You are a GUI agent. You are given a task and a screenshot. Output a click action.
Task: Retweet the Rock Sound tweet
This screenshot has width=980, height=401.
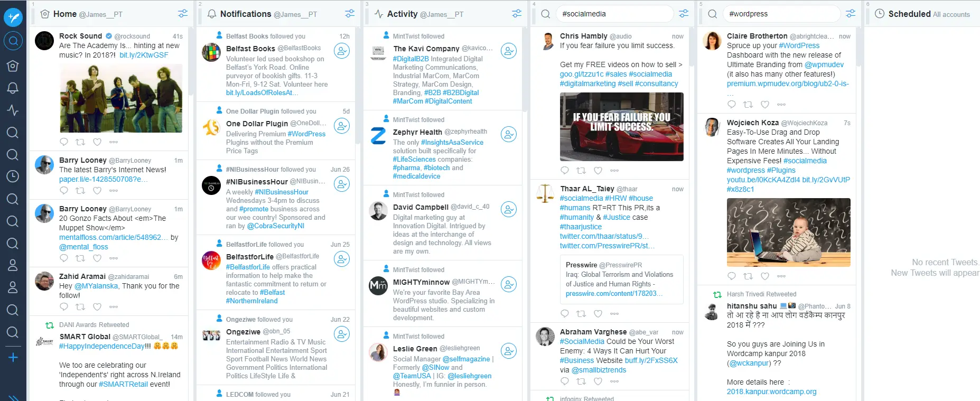(80, 142)
